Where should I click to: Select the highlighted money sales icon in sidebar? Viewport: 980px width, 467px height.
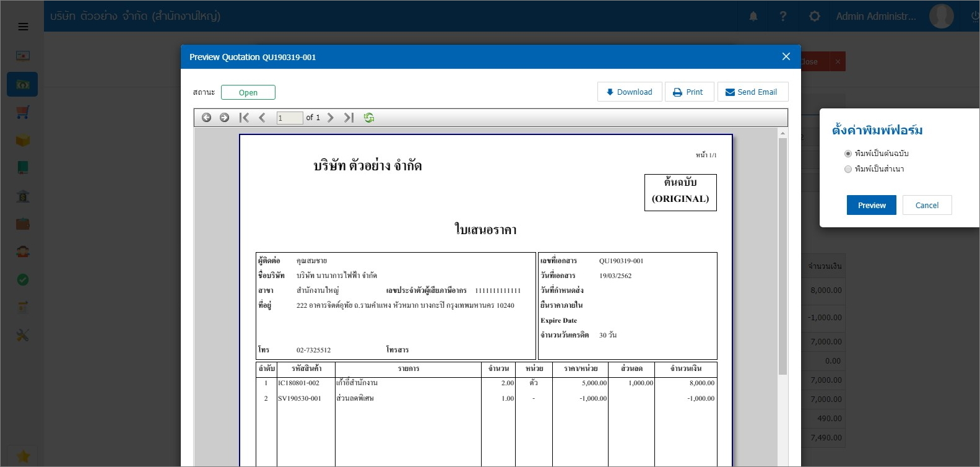coord(22,84)
